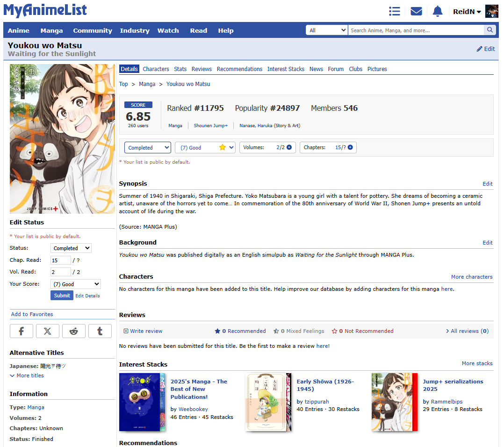The image size is (504, 447).
Task: Open the Industry menu
Action: 135,30
